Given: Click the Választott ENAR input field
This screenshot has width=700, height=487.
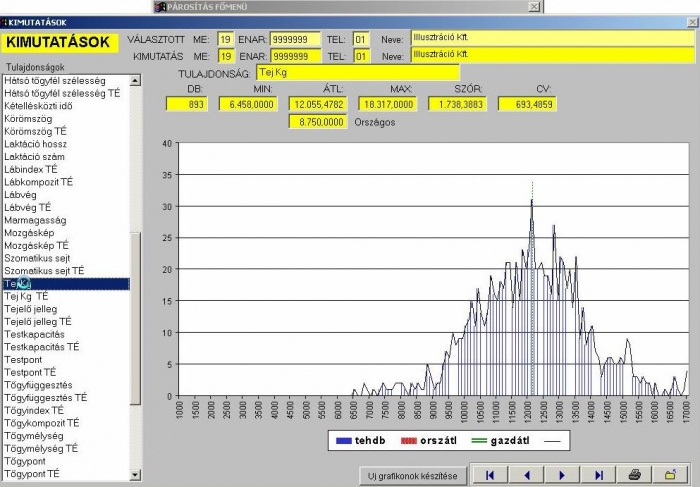Looking at the screenshot, I should click(x=295, y=39).
